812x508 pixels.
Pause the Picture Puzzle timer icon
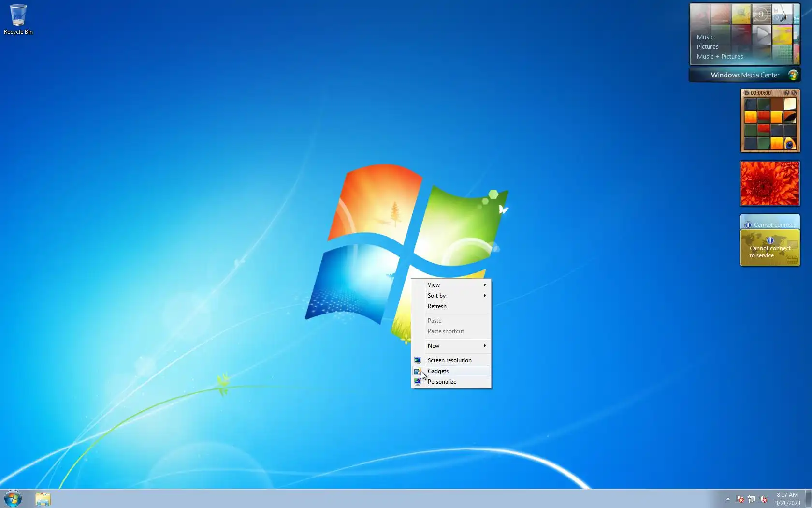(x=747, y=93)
